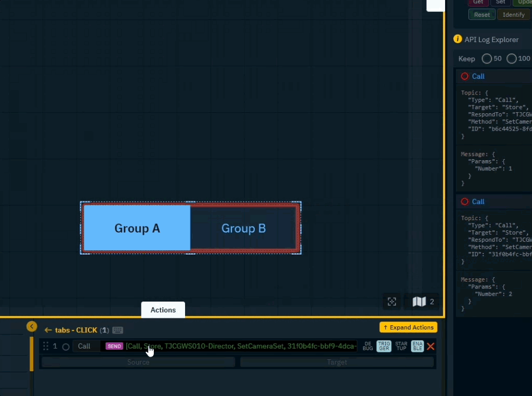
Task: Click the red circle icon of second Call log
Action: (465, 201)
